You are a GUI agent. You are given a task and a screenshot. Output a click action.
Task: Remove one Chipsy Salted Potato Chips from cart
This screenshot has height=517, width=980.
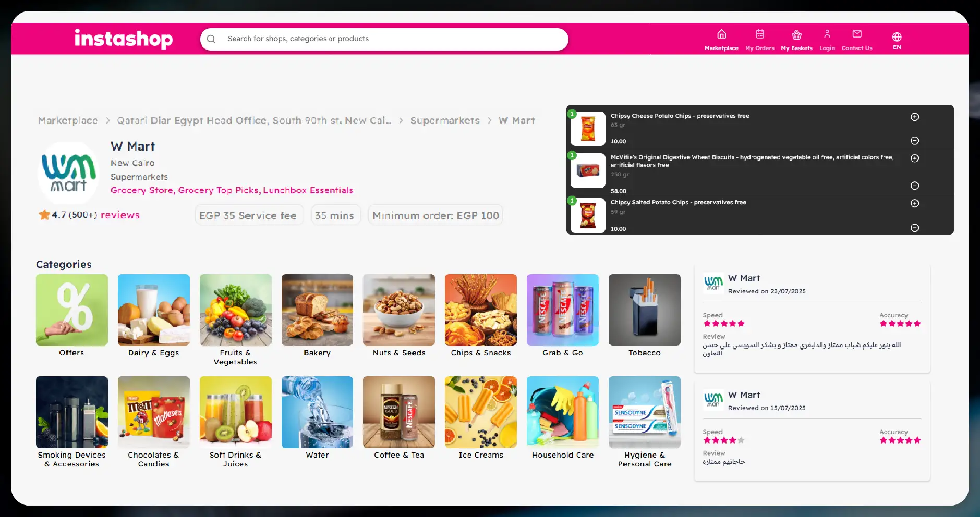click(915, 228)
